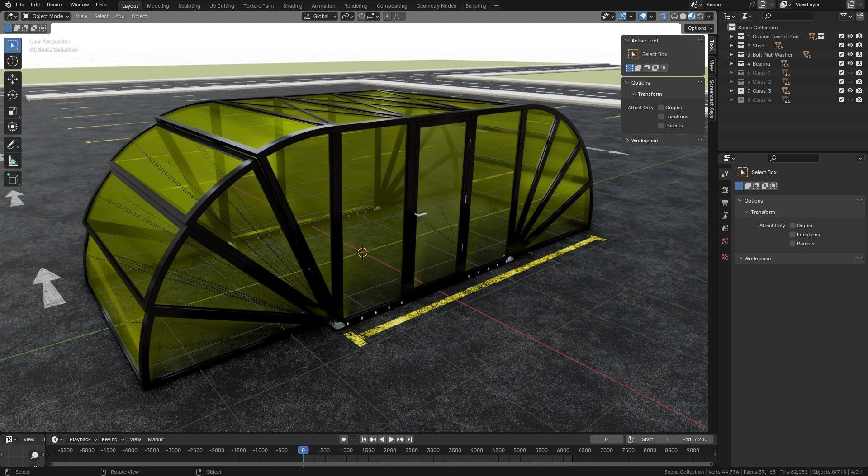Image resolution: width=868 pixels, height=476 pixels.
Task: Activate the Move tool
Action: tap(13, 79)
